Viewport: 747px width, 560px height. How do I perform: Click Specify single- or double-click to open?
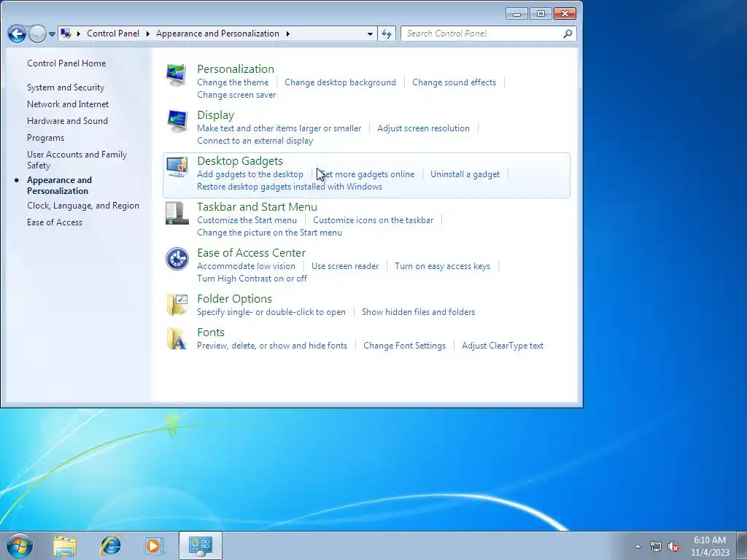tap(271, 312)
